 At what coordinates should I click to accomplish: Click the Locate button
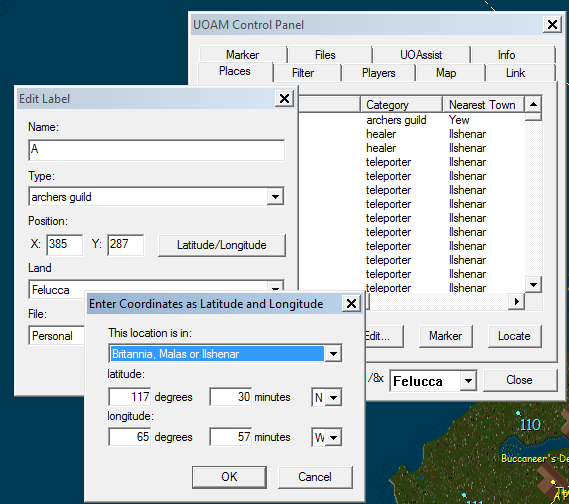point(515,336)
